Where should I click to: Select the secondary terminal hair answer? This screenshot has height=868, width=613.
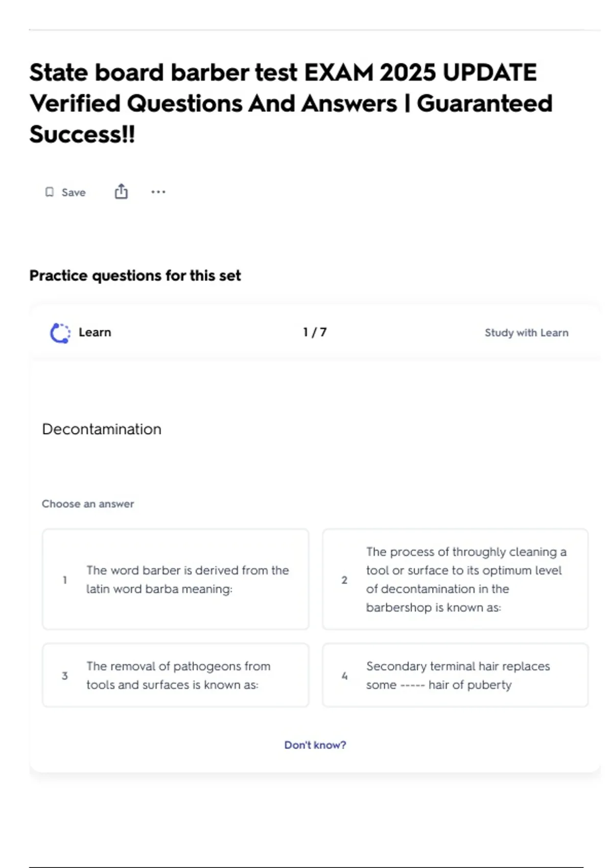[455, 676]
